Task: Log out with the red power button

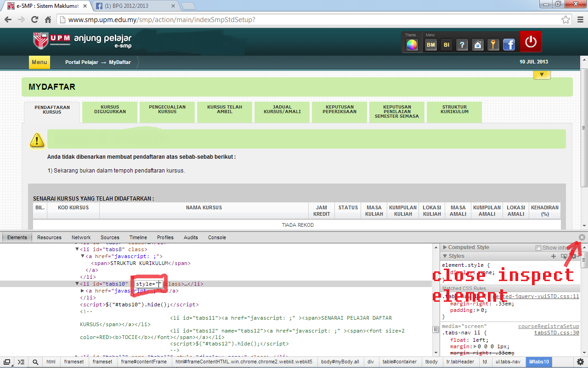Action: point(531,42)
